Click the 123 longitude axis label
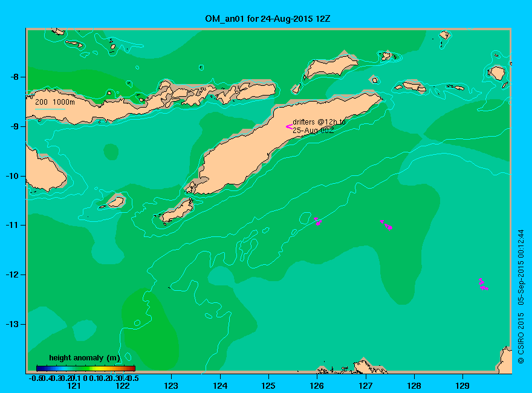 click(171, 386)
